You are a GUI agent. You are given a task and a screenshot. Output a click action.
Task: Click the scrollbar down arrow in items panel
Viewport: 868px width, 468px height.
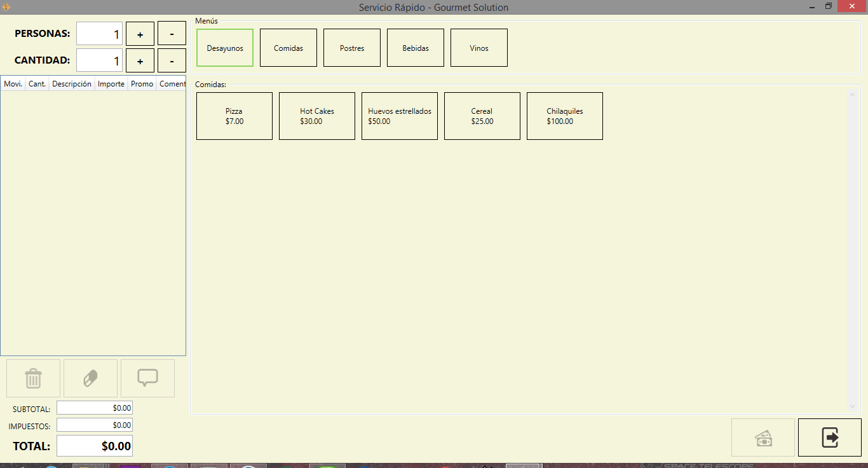coord(853,406)
